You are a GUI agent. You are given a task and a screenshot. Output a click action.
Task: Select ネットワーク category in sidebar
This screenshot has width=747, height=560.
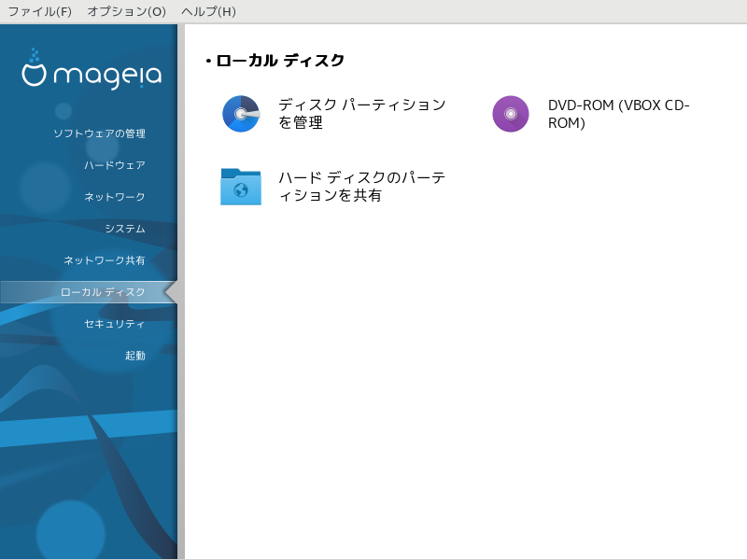point(114,197)
